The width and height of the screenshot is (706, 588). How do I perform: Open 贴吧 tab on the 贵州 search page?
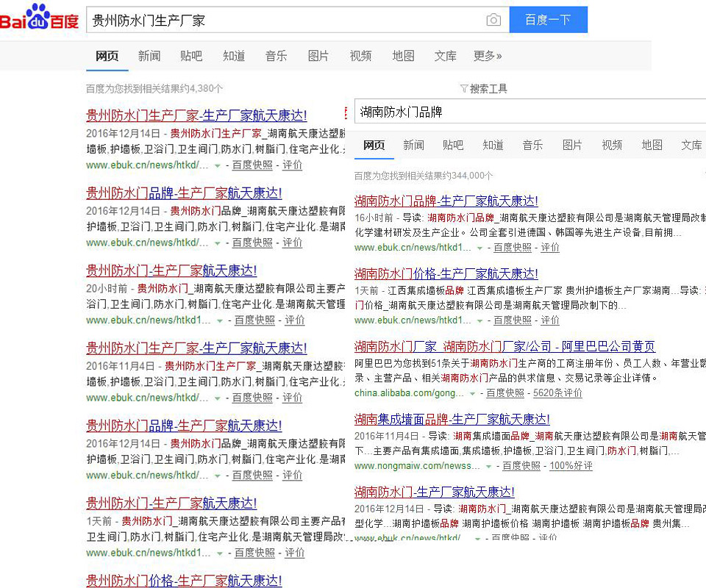[x=191, y=56]
